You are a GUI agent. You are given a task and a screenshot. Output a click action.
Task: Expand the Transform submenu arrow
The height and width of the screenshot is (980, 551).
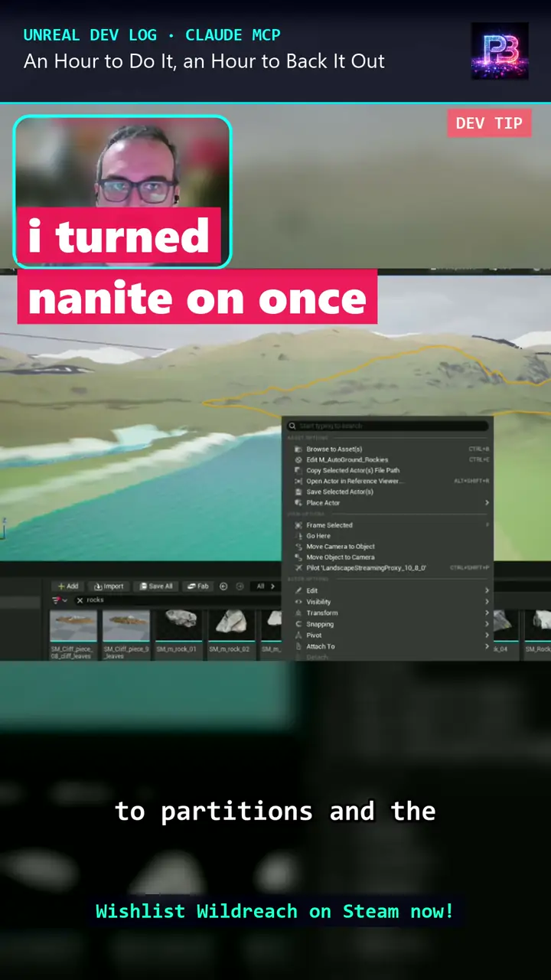(x=487, y=613)
